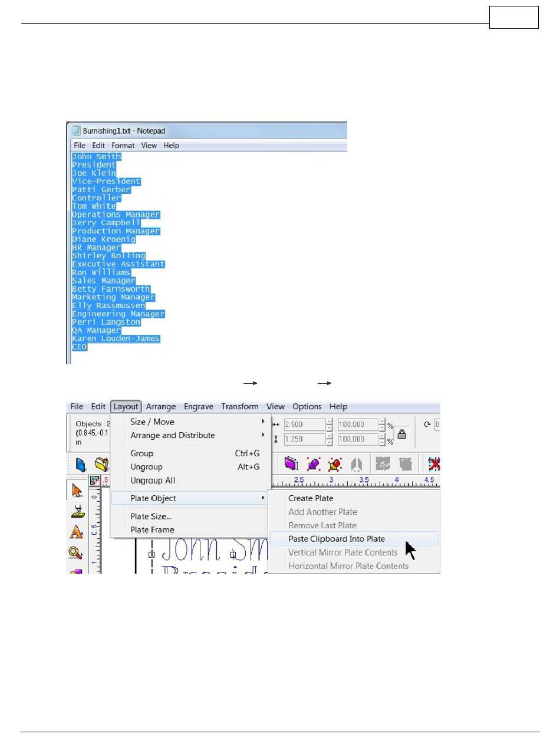Screen dimensions: 560x747
Task: Click the stepper beside the 1.250 height field
Action: pyautogui.click(x=329, y=439)
